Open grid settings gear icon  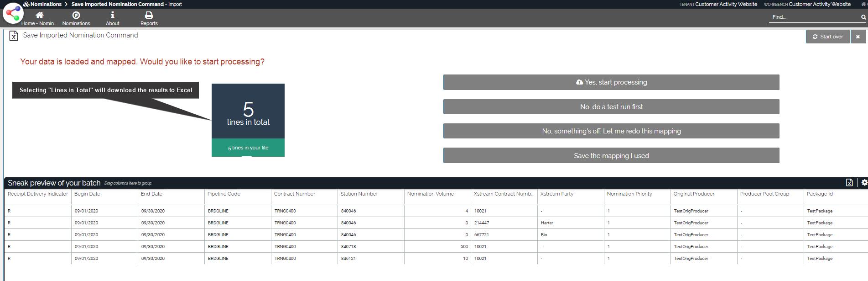864,183
